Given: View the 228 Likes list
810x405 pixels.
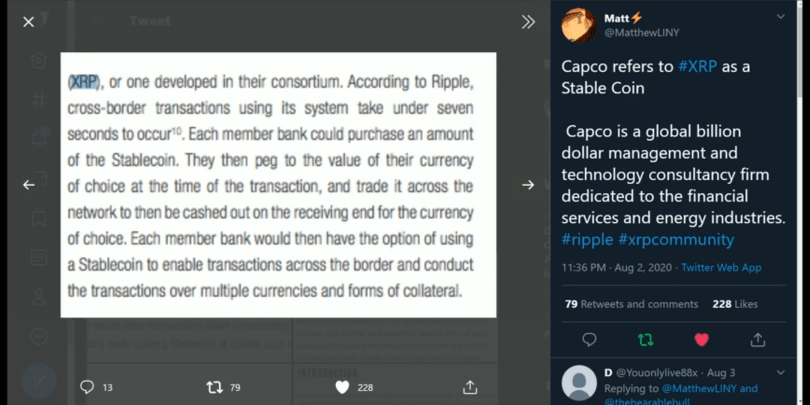Looking at the screenshot, I should coord(732,304).
